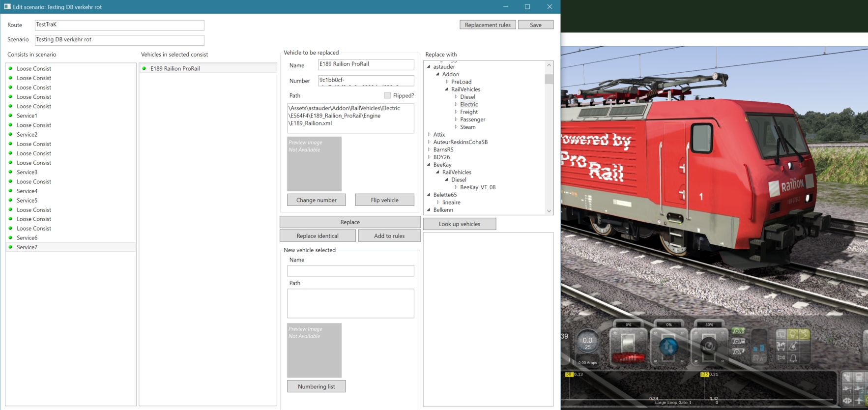The image size is (868, 410).
Task: Open Replacement rules
Action: 488,25
